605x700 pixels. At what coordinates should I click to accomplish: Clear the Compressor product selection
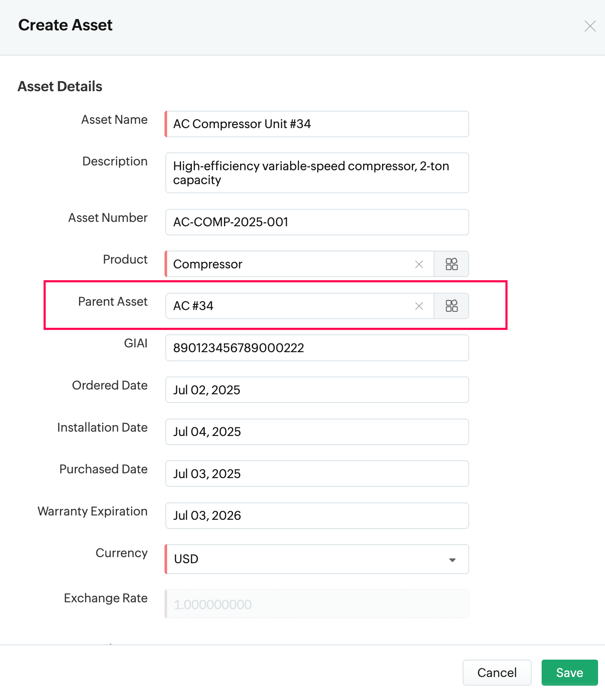[x=419, y=264]
